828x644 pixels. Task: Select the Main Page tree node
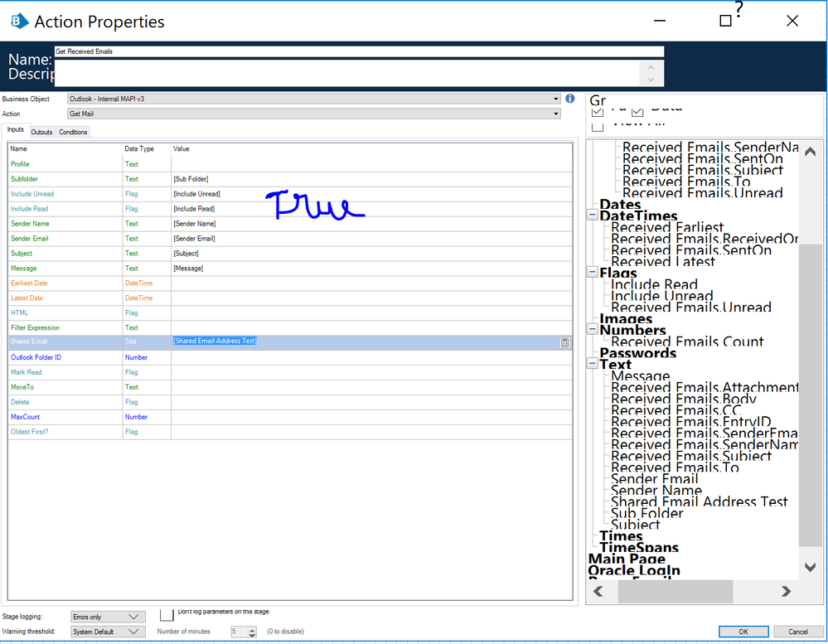(627, 559)
